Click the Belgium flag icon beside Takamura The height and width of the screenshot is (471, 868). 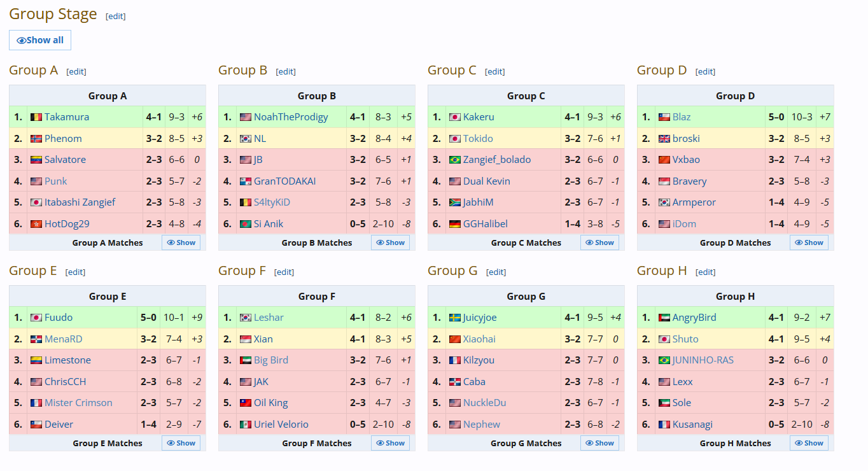coord(36,117)
